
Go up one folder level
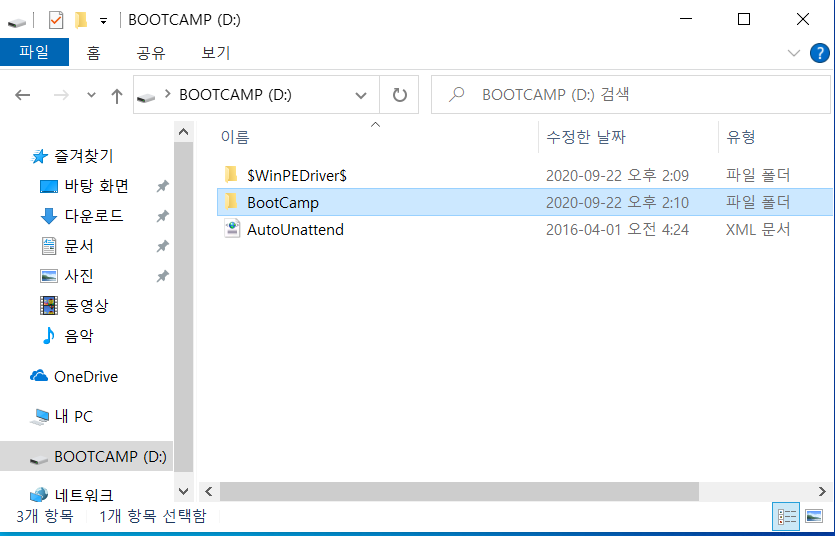coord(117,96)
